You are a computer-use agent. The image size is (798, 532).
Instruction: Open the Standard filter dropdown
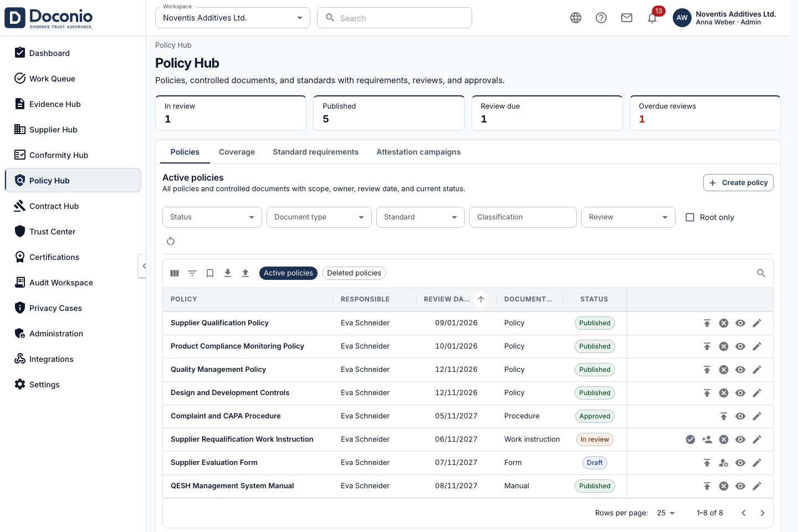[x=421, y=217]
